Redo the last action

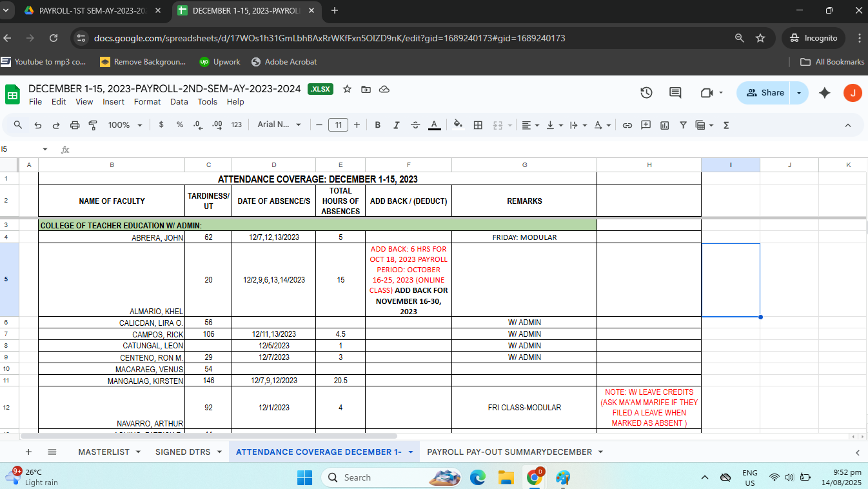[x=56, y=125]
